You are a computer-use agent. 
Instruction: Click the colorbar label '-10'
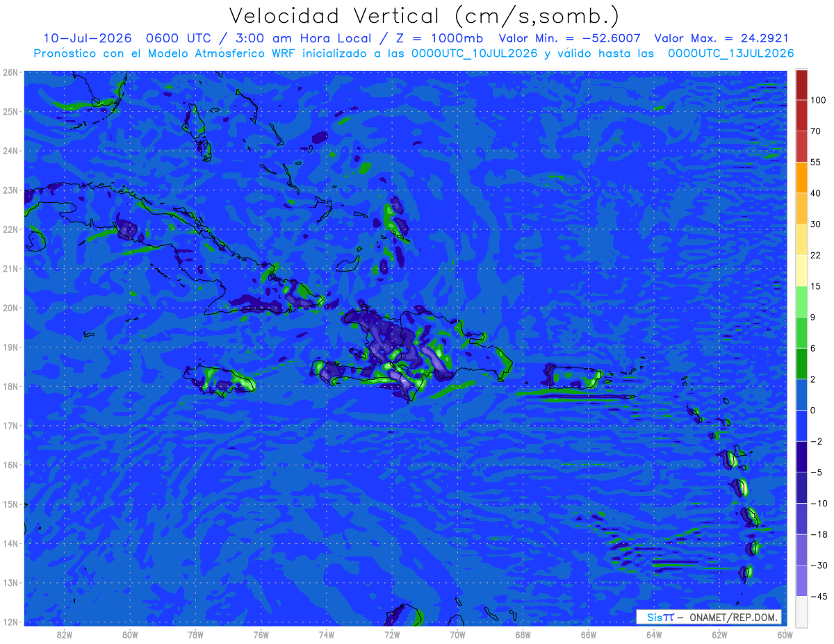click(819, 503)
